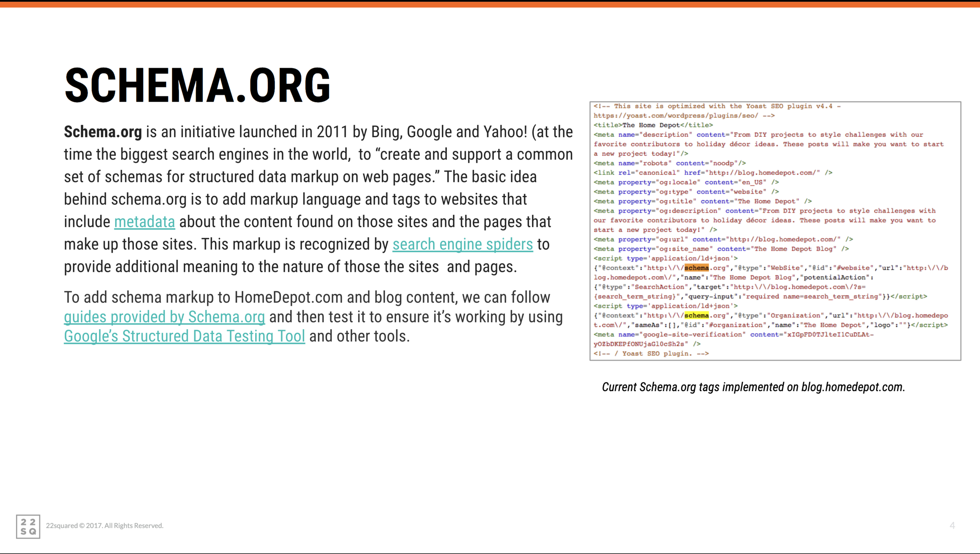Click the SearchAction target code line
Image resolution: width=980 pixels, height=554 pixels.
click(730, 287)
